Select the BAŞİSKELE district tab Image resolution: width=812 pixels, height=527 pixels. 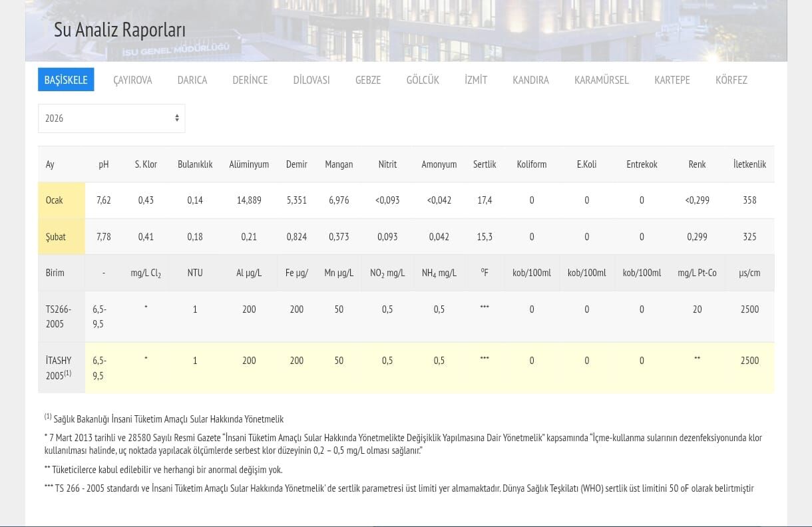point(66,80)
